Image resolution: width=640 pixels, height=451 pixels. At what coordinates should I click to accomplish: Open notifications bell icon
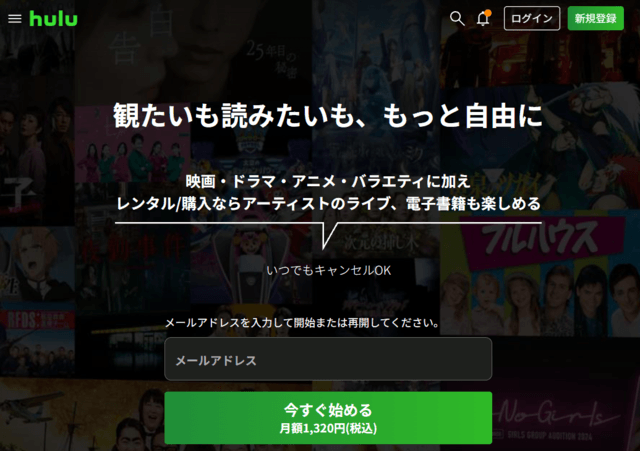pyautogui.click(x=484, y=18)
